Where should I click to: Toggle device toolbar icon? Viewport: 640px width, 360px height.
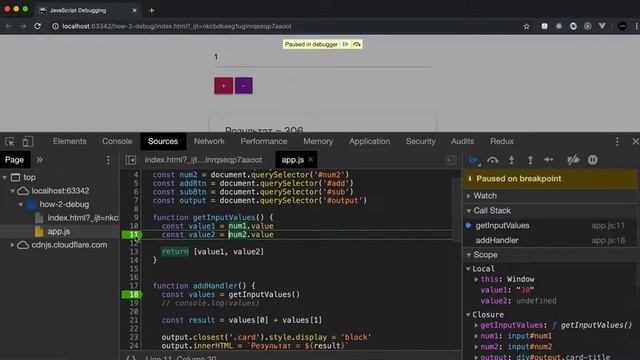click(28, 142)
